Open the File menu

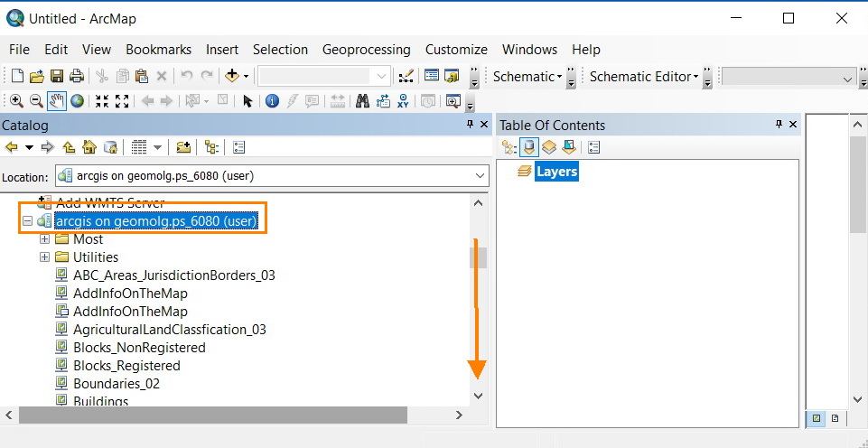pos(19,50)
